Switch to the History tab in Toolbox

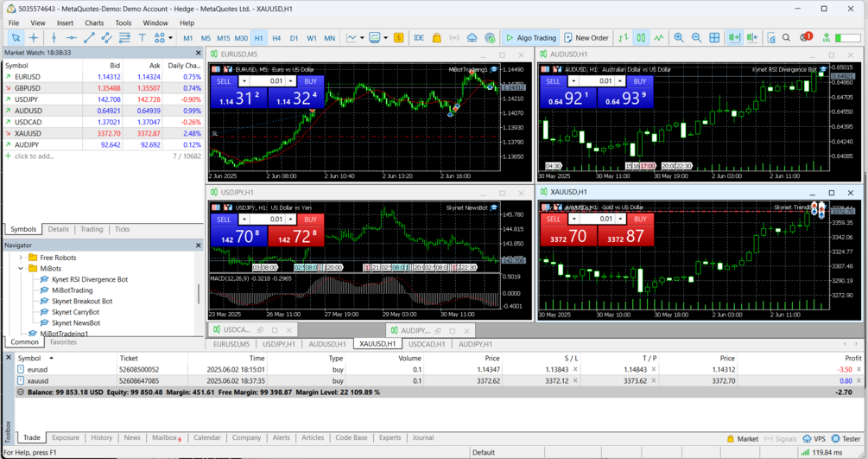click(x=101, y=437)
